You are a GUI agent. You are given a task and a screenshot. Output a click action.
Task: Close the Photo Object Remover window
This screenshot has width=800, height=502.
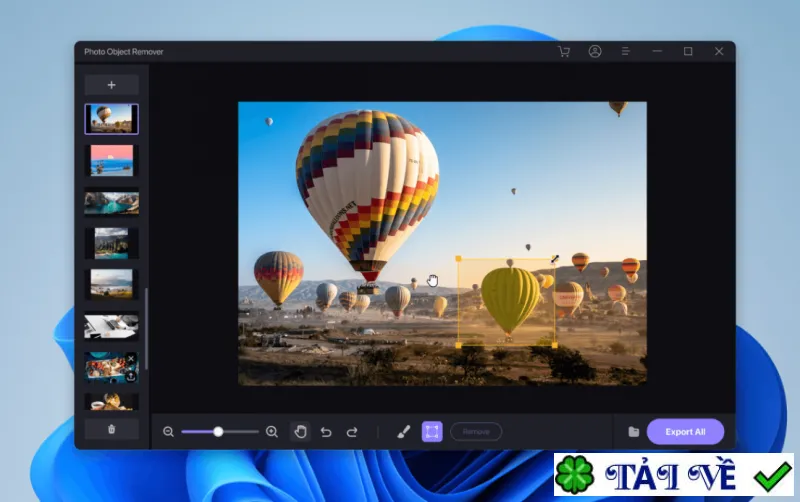click(719, 52)
